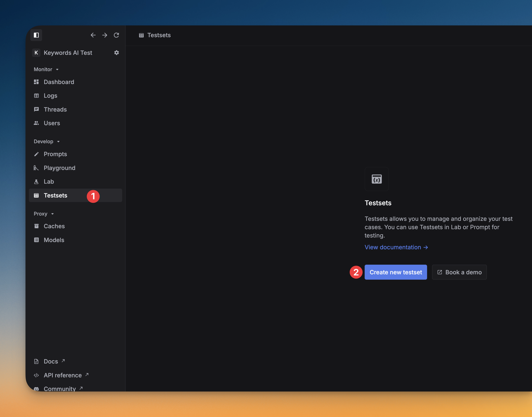Image resolution: width=532 pixels, height=417 pixels.
Task: Click the Dashboard grid icon
Action: click(x=36, y=82)
